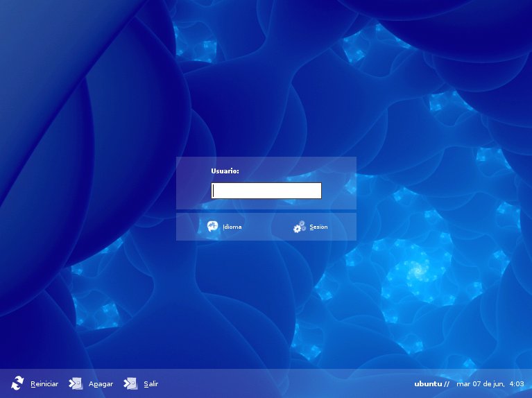Select the Reiniciar text label
Image resolution: width=532 pixels, height=398 pixels.
click(x=44, y=384)
